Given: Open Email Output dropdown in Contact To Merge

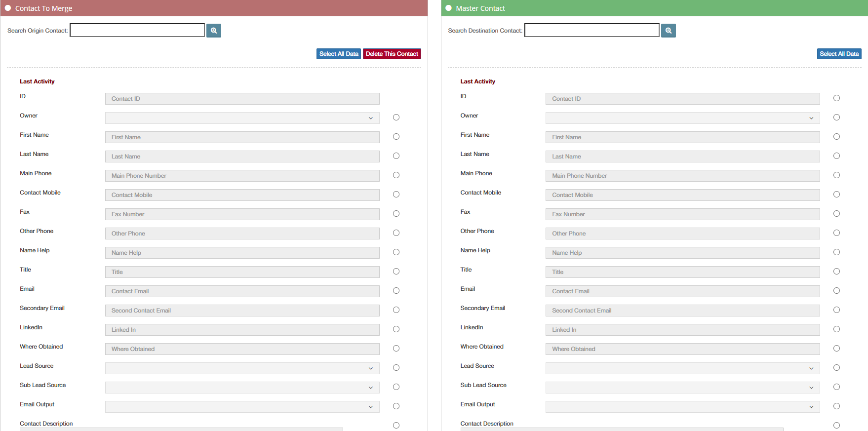Looking at the screenshot, I should [242, 407].
